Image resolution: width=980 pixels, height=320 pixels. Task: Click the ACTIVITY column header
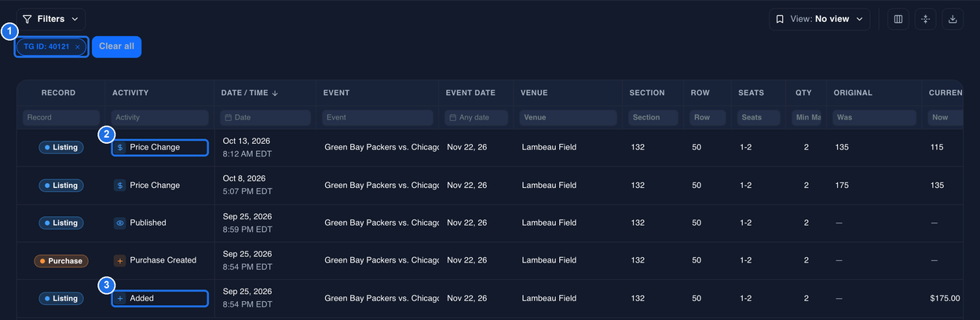point(130,93)
